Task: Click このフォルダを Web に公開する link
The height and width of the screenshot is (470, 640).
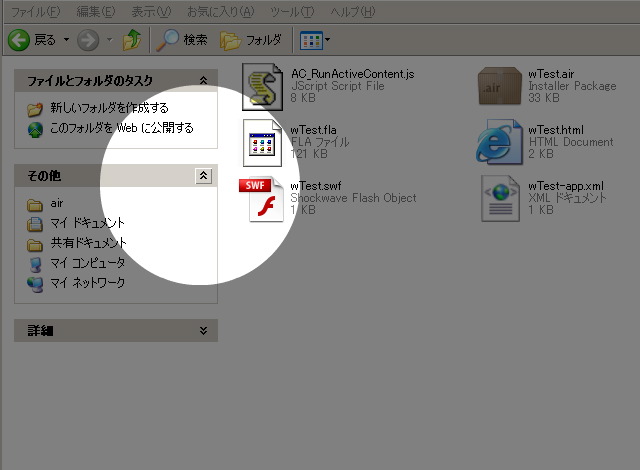Action: coord(121,128)
